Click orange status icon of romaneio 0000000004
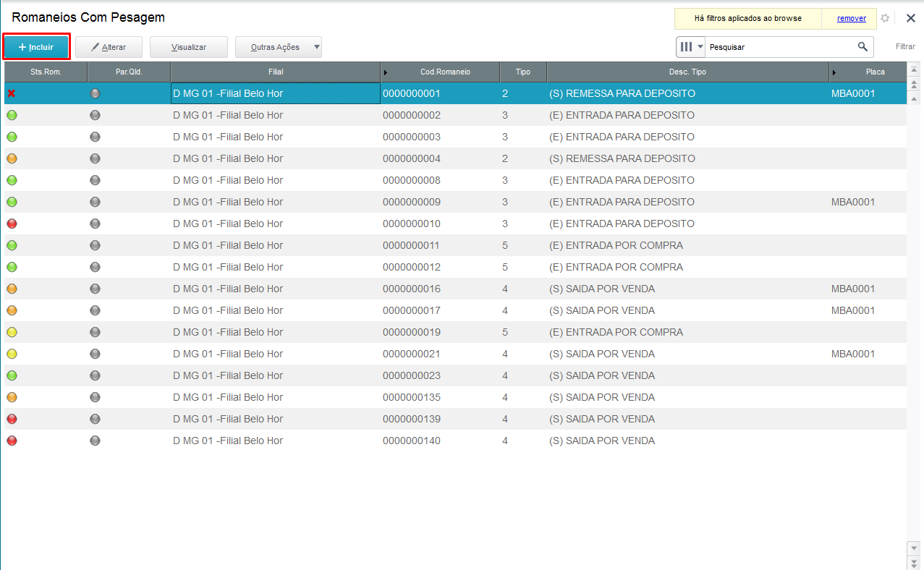Screen dimensions: 924x570 pyautogui.click(x=12, y=158)
